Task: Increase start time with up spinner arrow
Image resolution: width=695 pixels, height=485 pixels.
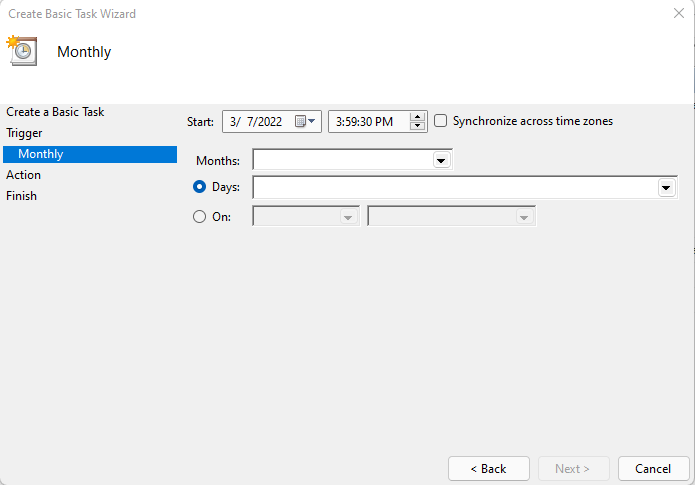Action: (x=417, y=117)
